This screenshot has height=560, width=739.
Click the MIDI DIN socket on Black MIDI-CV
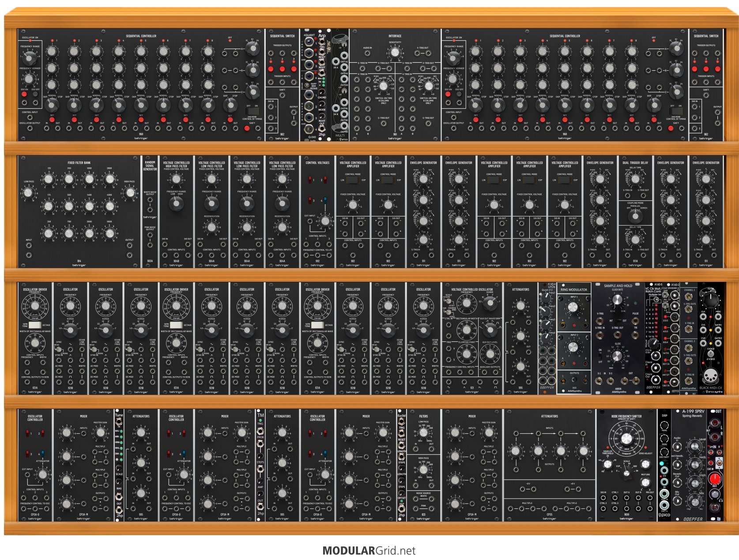(711, 377)
